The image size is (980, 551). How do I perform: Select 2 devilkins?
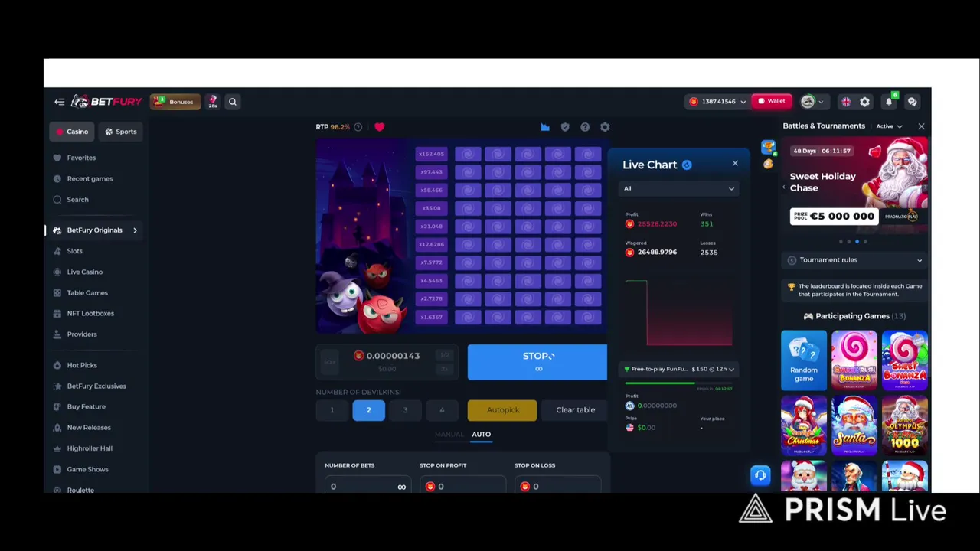coord(368,410)
